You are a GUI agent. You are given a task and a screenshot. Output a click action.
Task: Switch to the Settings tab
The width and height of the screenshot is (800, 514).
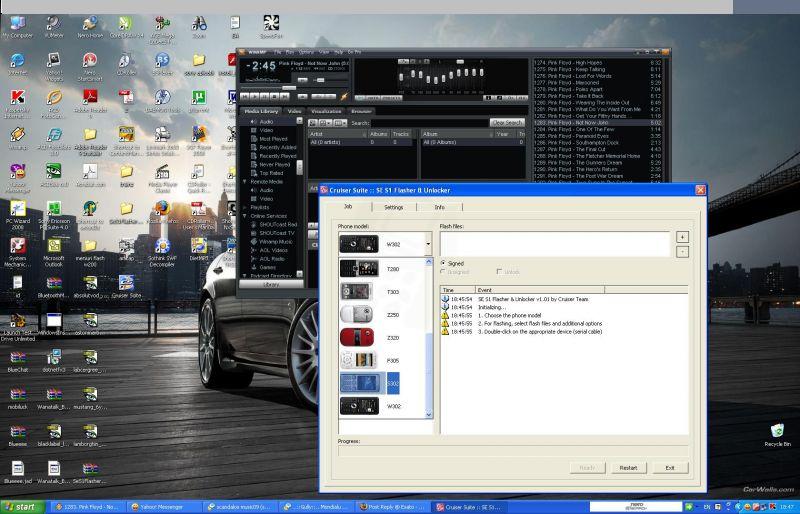pos(393,207)
